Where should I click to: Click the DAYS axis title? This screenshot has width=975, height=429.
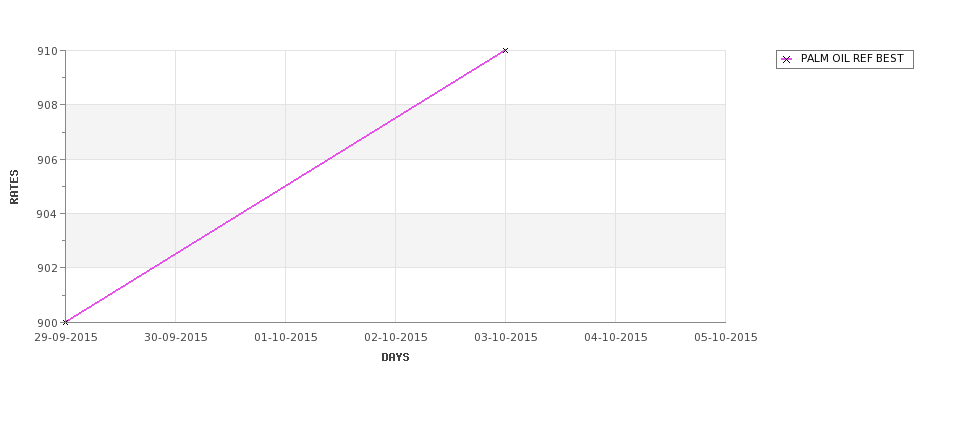[x=395, y=358]
